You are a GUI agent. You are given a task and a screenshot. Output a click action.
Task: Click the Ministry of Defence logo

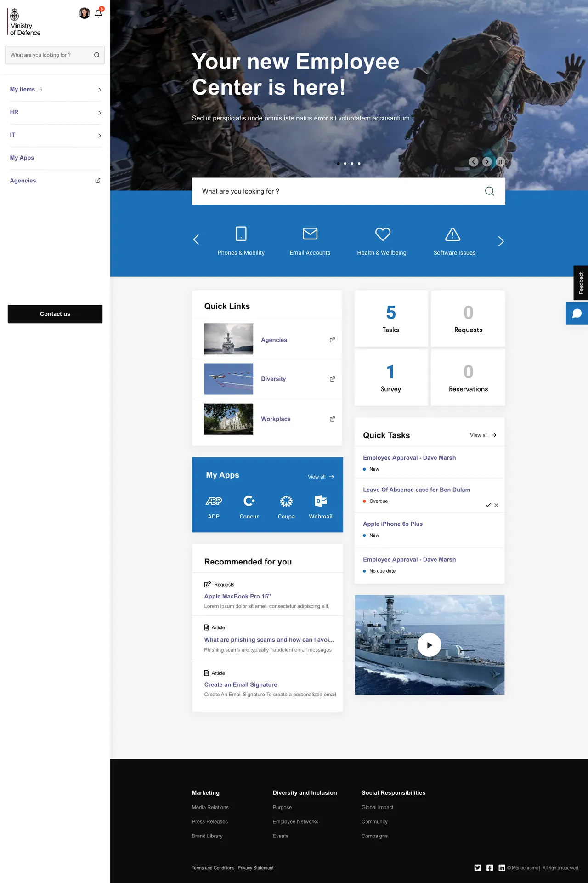25,22
